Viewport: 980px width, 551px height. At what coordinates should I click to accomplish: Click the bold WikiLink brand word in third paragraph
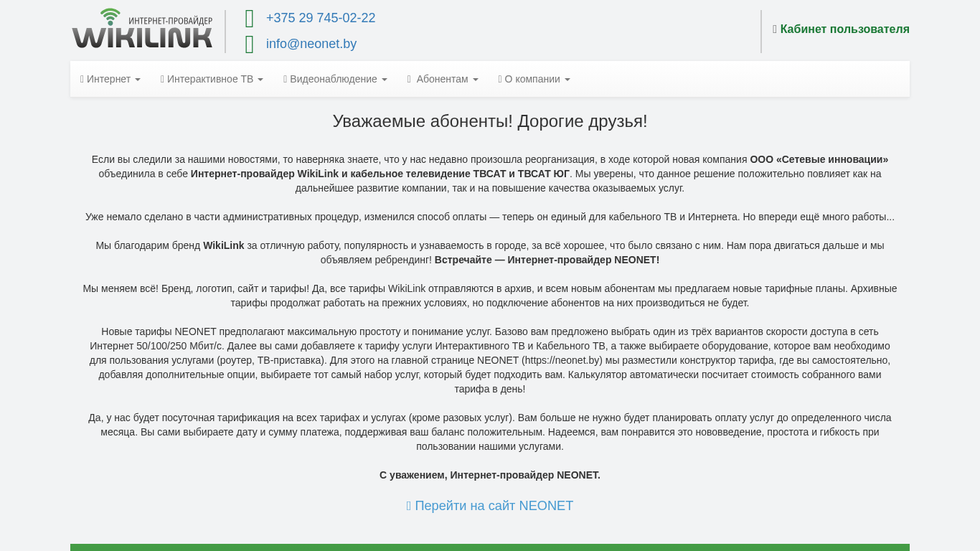tap(224, 245)
